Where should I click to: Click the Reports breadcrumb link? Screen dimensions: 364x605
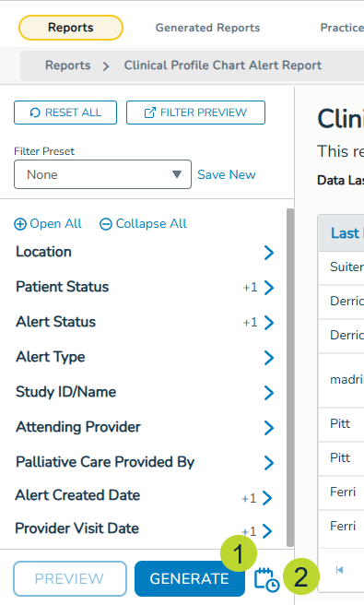(68, 65)
